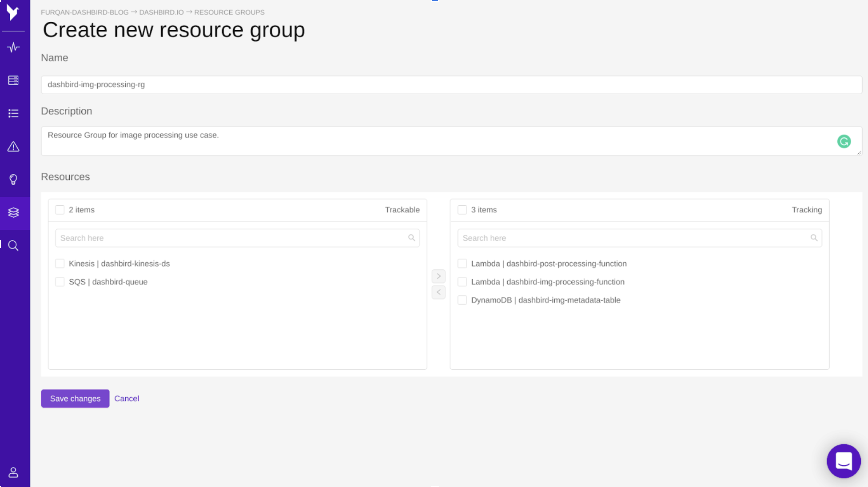Focus Tracking Search here field

point(640,238)
